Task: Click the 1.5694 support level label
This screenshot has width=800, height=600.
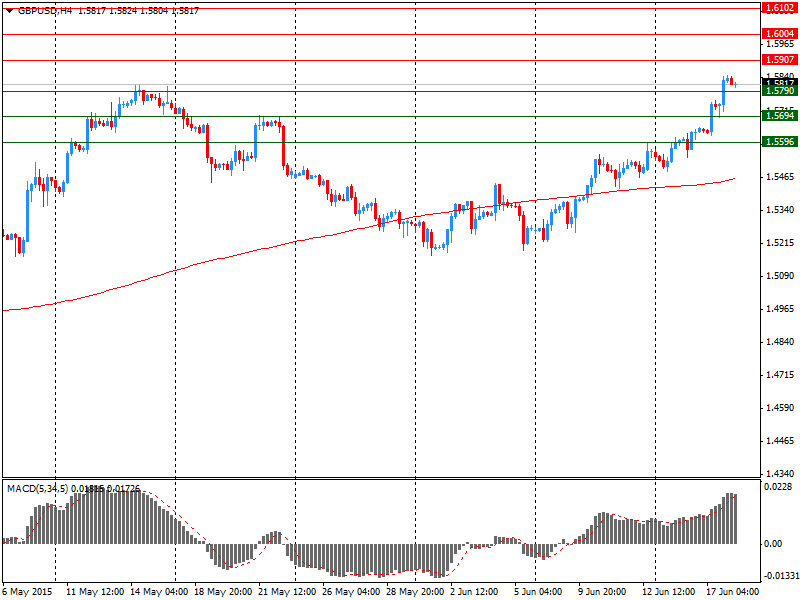Action: click(x=780, y=116)
